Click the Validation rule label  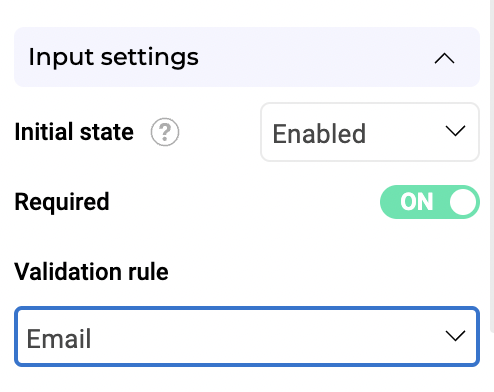tap(91, 272)
